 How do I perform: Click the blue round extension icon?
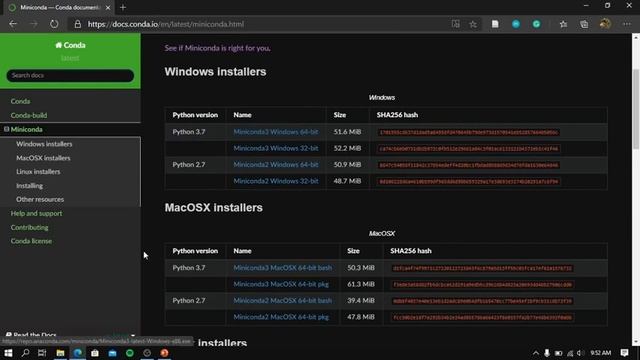(x=516, y=24)
